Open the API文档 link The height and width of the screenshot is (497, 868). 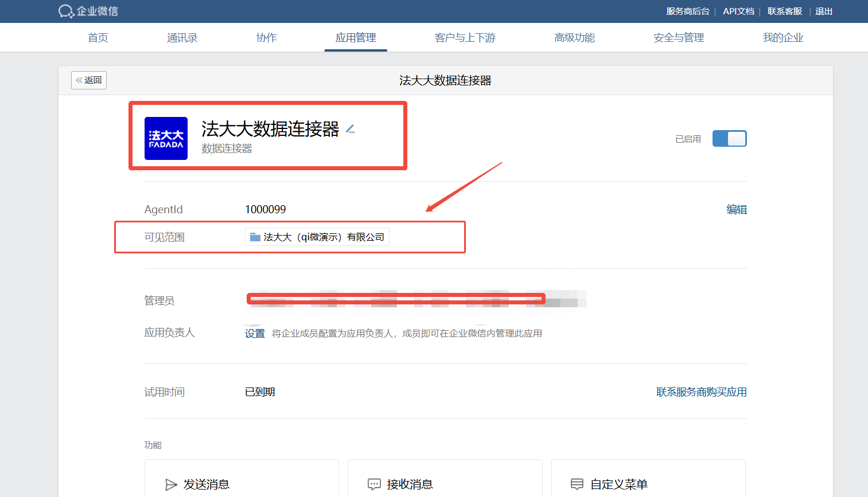(738, 11)
